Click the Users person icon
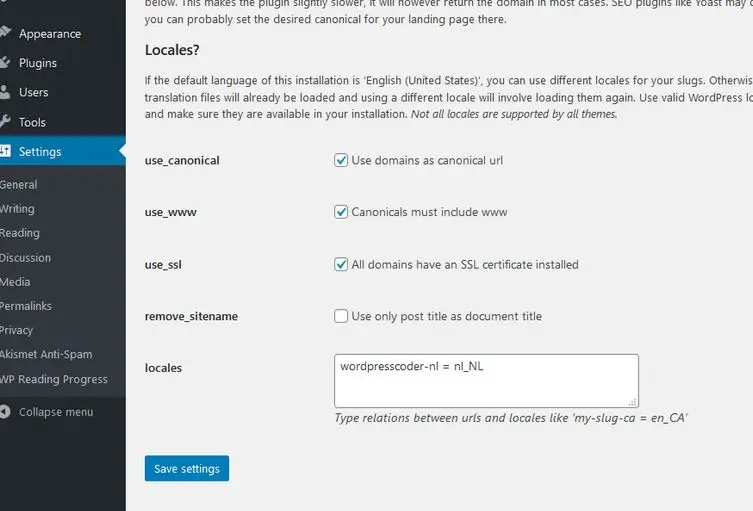753x511 pixels. [x=5, y=92]
